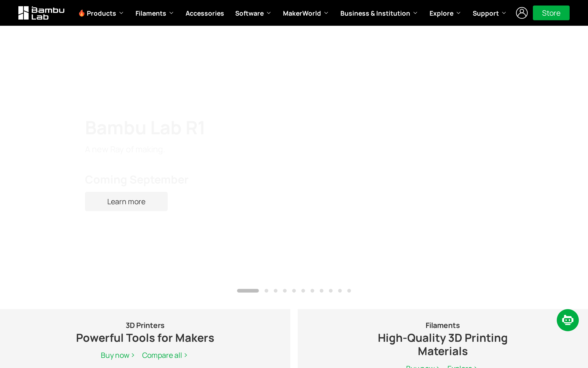
Task: Open the Filaments nav menu
Action: pyautogui.click(x=151, y=13)
